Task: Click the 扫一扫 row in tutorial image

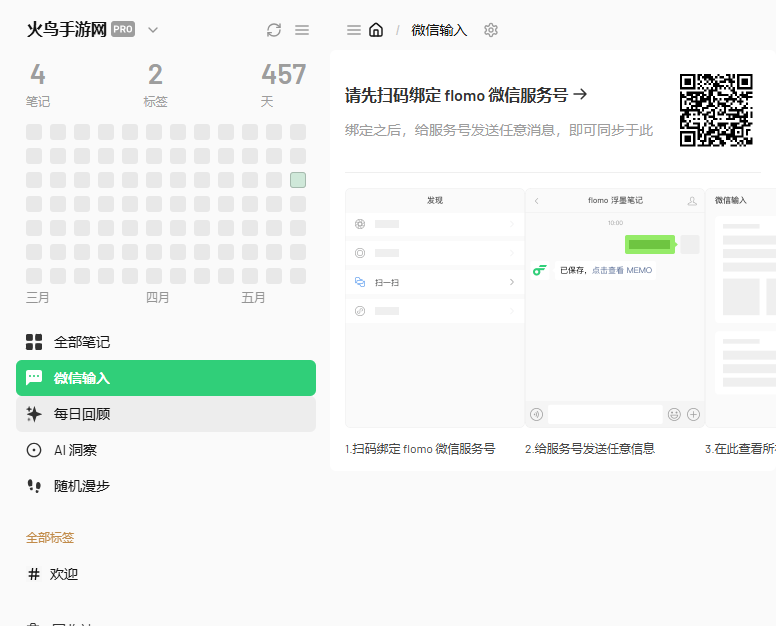Action: [x=435, y=282]
